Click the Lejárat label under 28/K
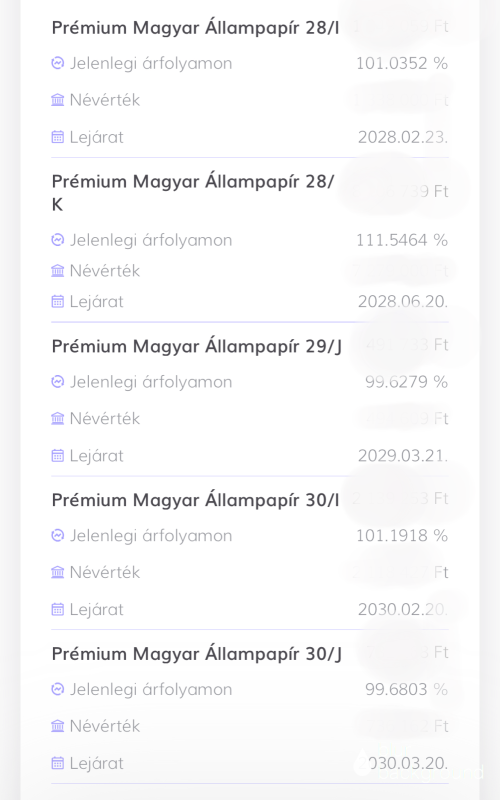Image resolution: width=500 pixels, height=800 pixels. click(x=96, y=302)
